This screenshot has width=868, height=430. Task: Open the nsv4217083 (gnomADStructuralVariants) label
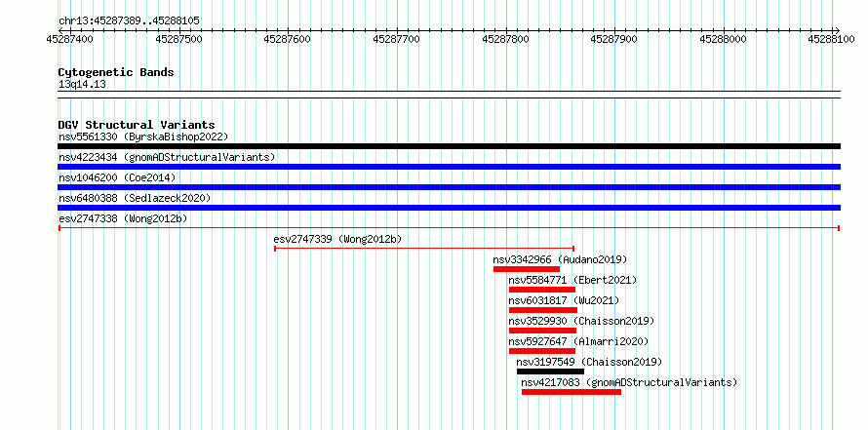(629, 382)
